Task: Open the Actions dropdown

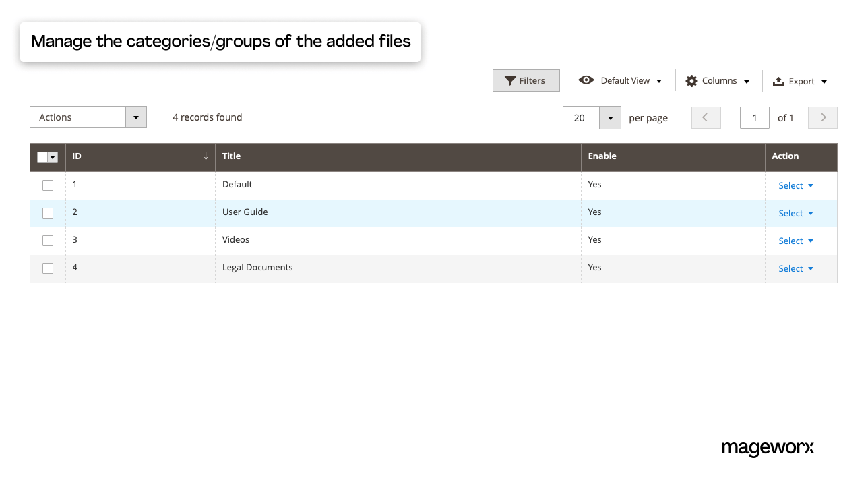Action: (x=135, y=117)
